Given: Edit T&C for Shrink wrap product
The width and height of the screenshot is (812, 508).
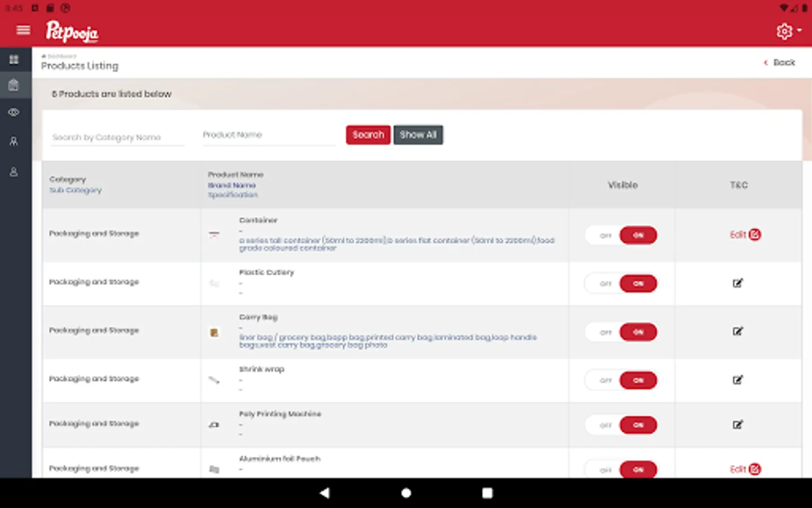Looking at the screenshot, I should tap(738, 380).
